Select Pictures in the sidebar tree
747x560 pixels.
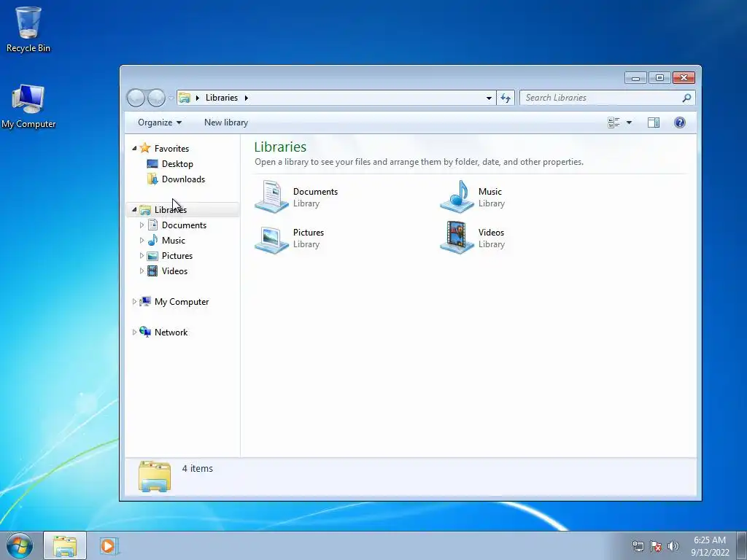tap(177, 256)
